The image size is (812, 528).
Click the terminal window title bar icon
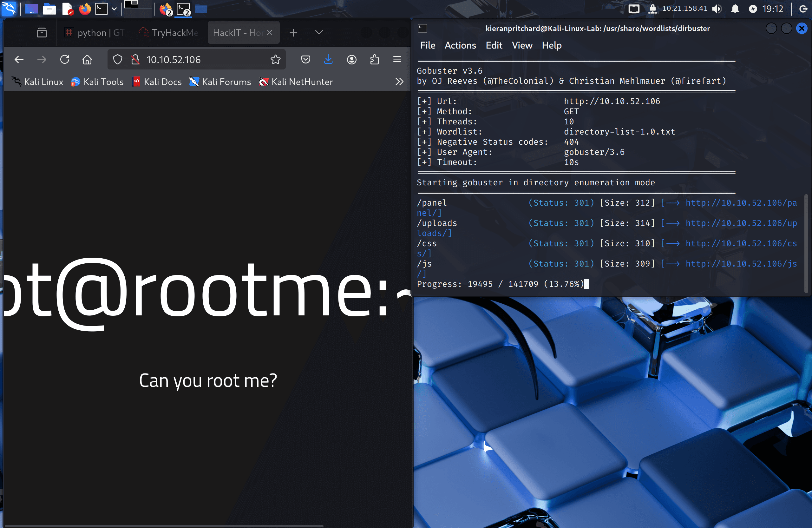point(422,28)
